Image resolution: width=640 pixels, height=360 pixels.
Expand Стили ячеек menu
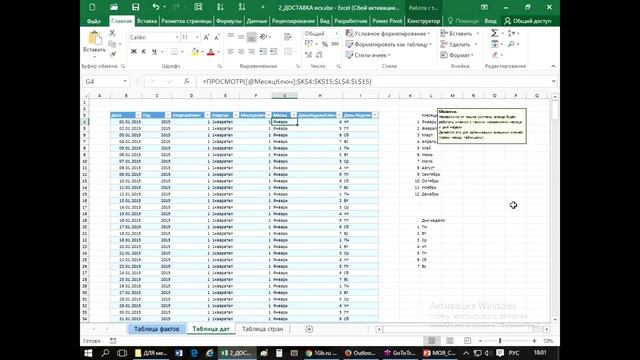[x=368, y=55]
